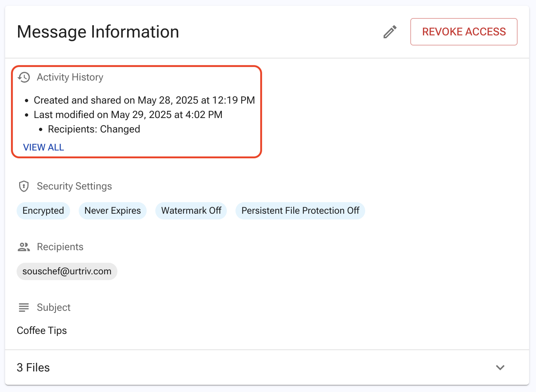Image resolution: width=536 pixels, height=392 pixels.
Task: Open the VIEW ALL activity link
Action: [x=43, y=147]
